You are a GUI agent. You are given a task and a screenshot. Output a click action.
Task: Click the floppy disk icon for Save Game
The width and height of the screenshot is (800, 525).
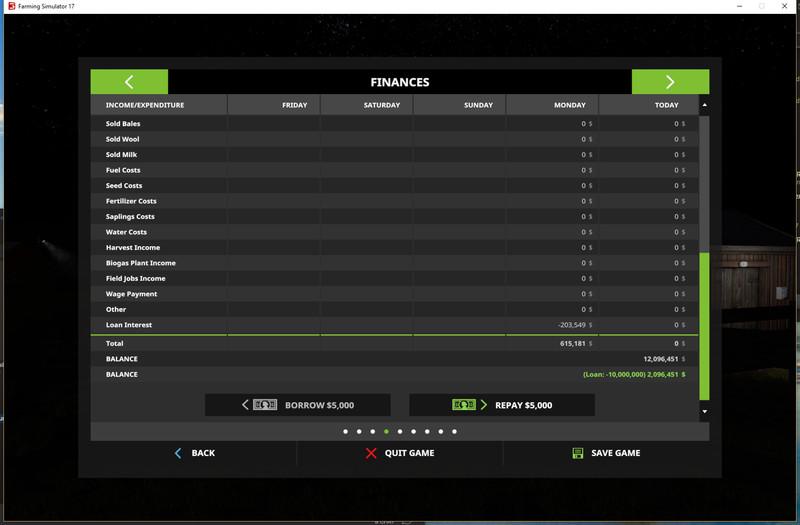[x=578, y=453]
